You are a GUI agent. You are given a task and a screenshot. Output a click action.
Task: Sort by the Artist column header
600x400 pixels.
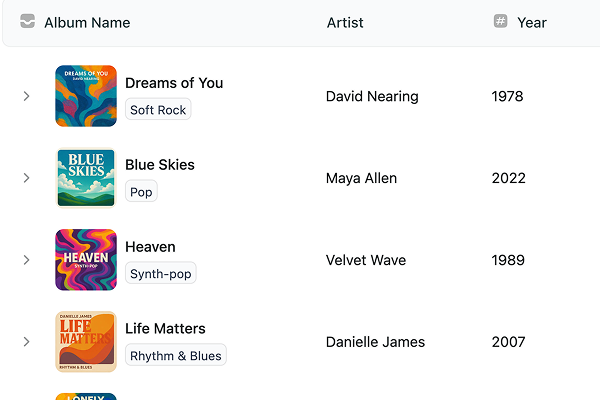[345, 22]
